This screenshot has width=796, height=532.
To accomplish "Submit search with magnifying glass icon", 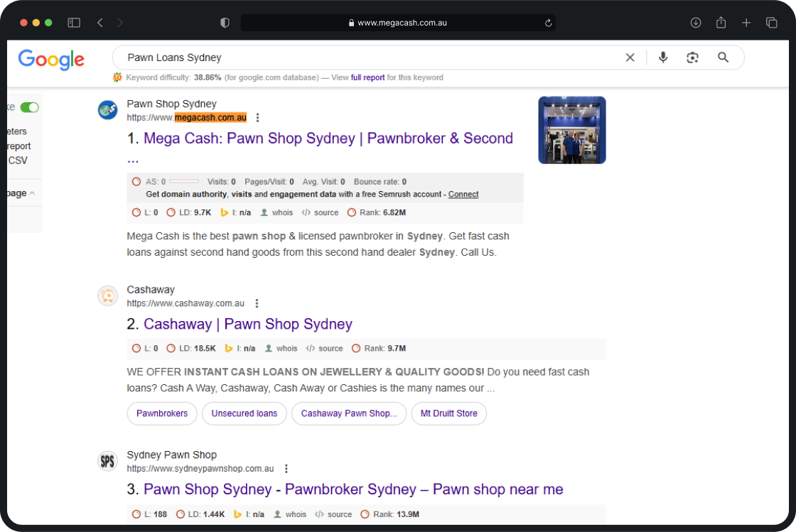I will tap(723, 58).
